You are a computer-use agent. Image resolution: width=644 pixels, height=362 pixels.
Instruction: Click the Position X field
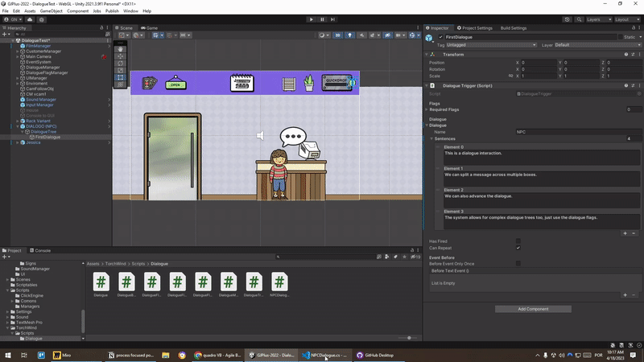(x=539, y=63)
